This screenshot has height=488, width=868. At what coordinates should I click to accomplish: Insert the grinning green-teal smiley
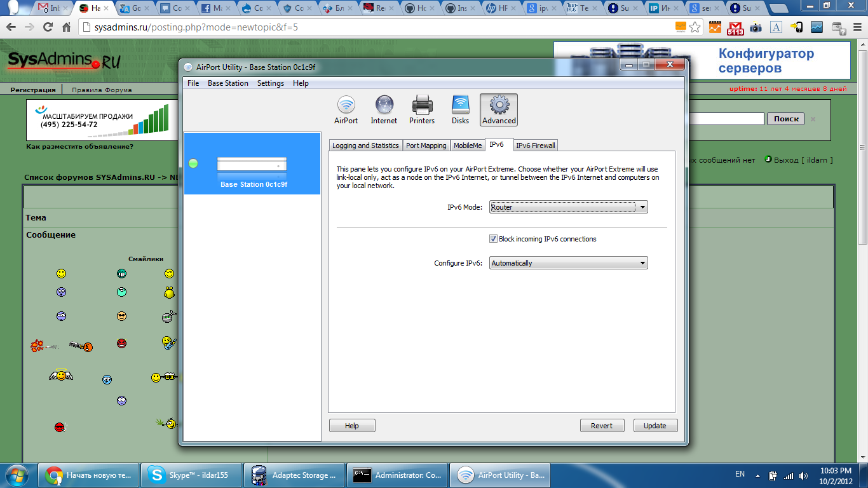pos(121,273)
